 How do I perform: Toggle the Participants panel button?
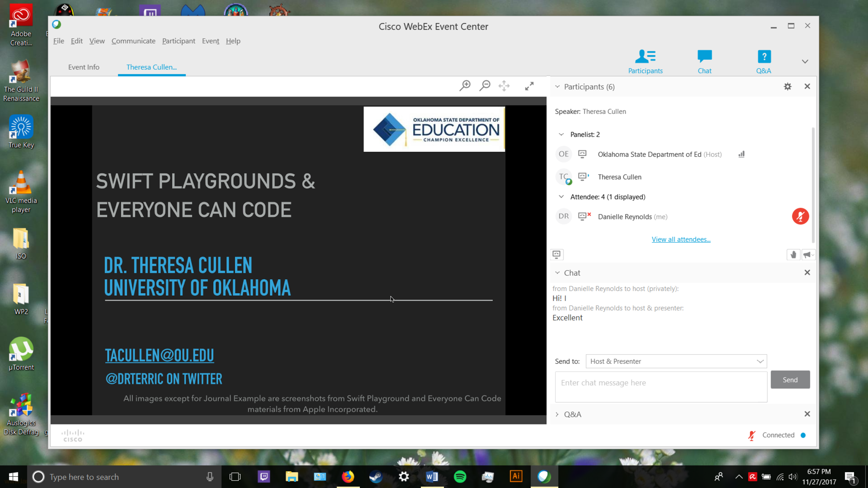point(645,61)
